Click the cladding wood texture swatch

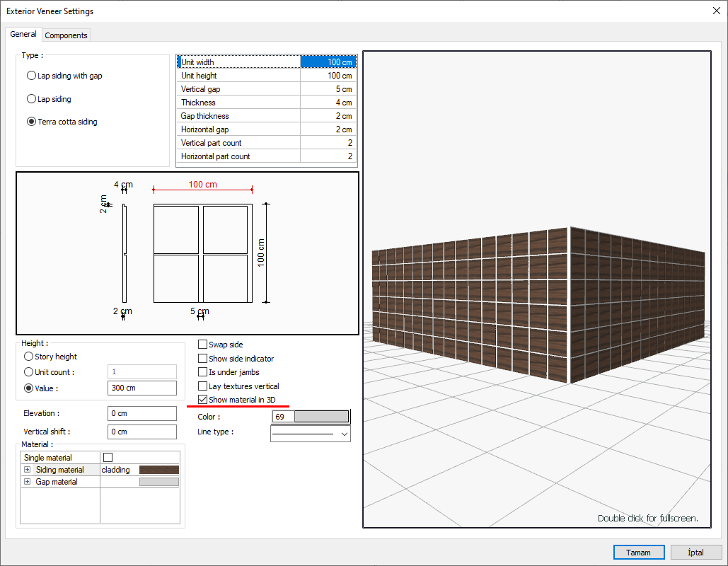click(x=158, y=470)
